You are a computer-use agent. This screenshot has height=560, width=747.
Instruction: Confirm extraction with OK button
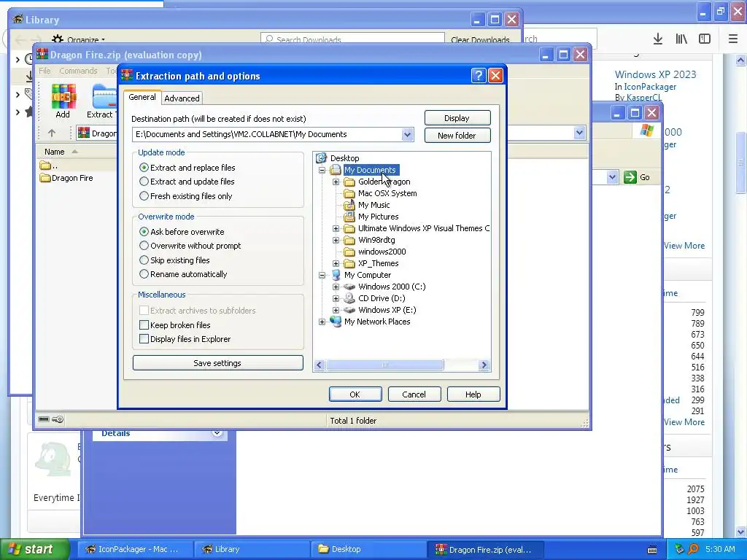(355, 394)
